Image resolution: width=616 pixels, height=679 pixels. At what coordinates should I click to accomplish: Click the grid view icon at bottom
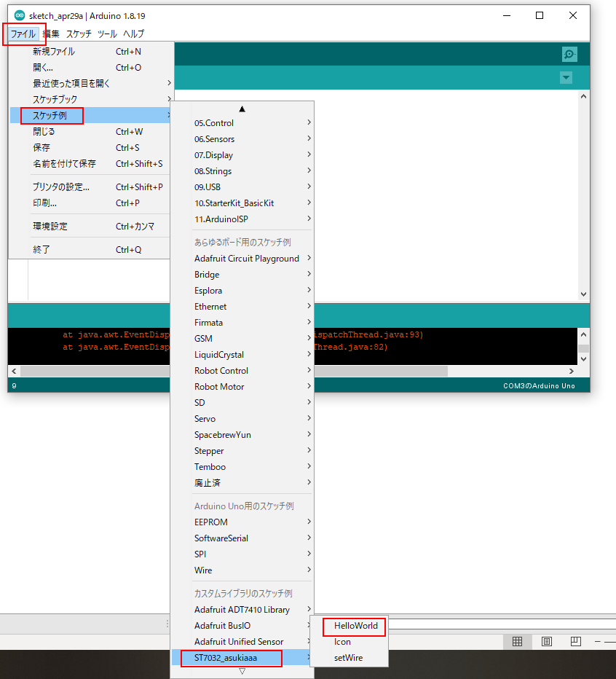(x=517, y=641)
